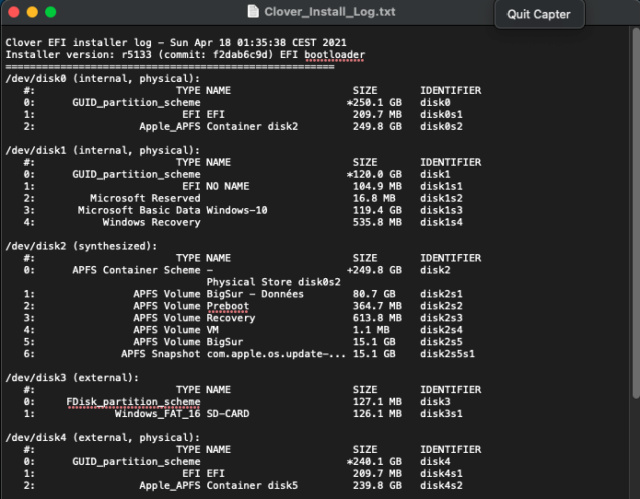Click the SD-CARD volume name
Viewport: 640px width, 499px height.
click(x=228, y=414)
